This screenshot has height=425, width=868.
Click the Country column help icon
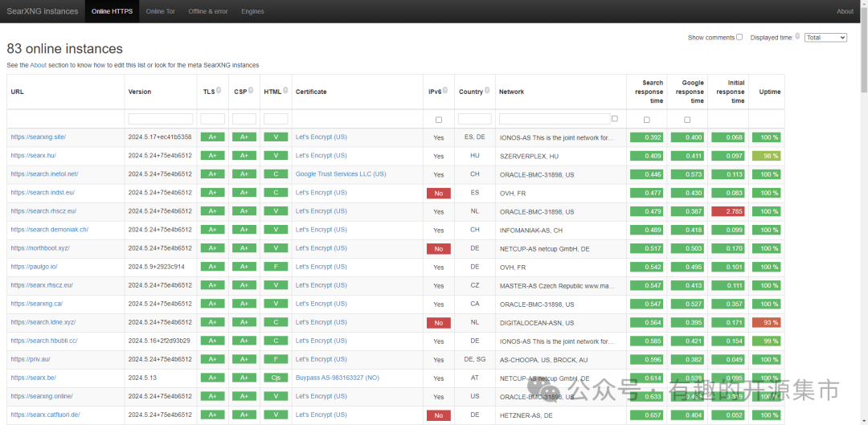489,90
